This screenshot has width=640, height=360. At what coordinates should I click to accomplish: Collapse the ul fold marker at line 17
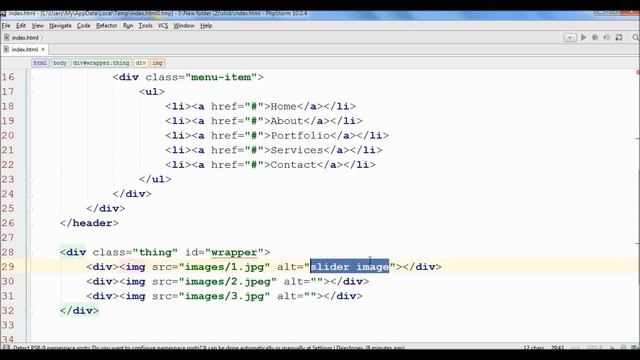click(x=30, y=92)
